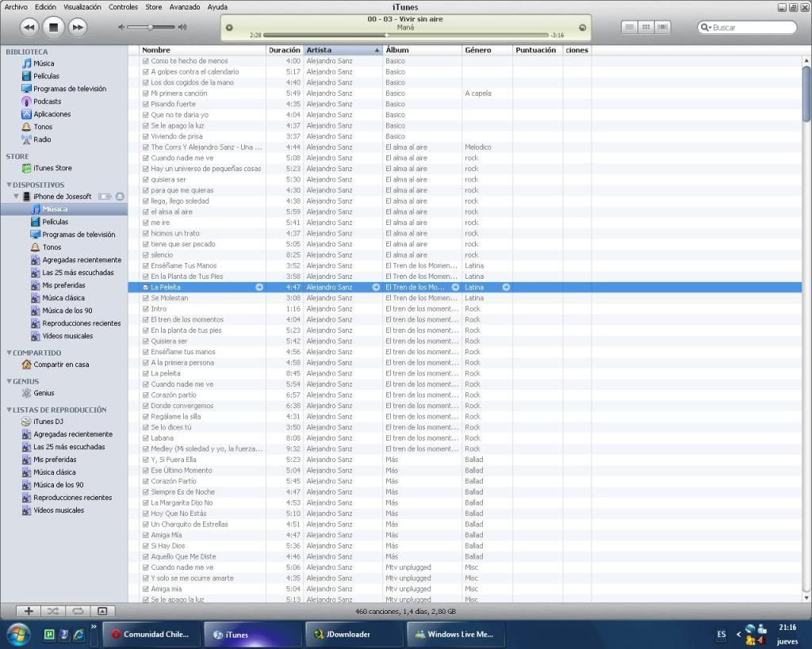The height and width of the screenshot is (649, 812).
Task: Uncheck the song Mi primera canción
Action: point(146,94)
